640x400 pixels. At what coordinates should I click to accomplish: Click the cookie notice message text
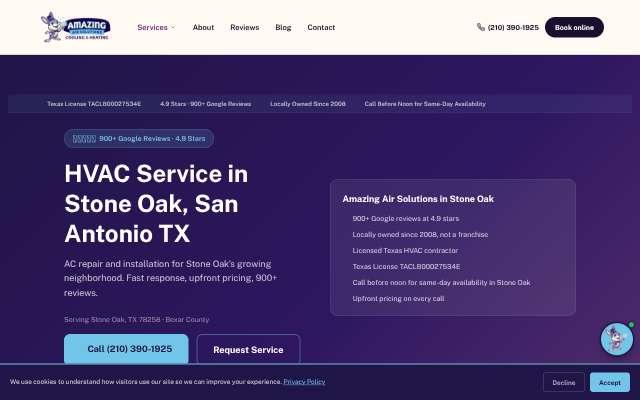point(146,382)
